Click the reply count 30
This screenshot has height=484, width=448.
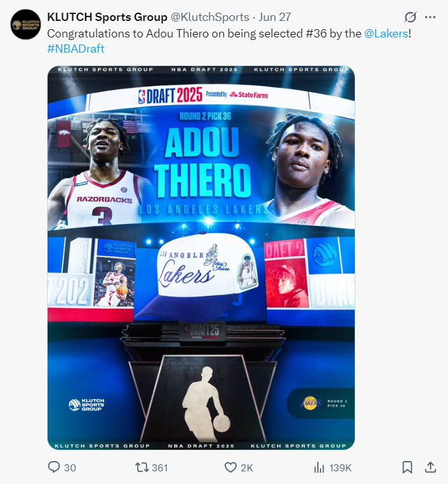point(70,468)
